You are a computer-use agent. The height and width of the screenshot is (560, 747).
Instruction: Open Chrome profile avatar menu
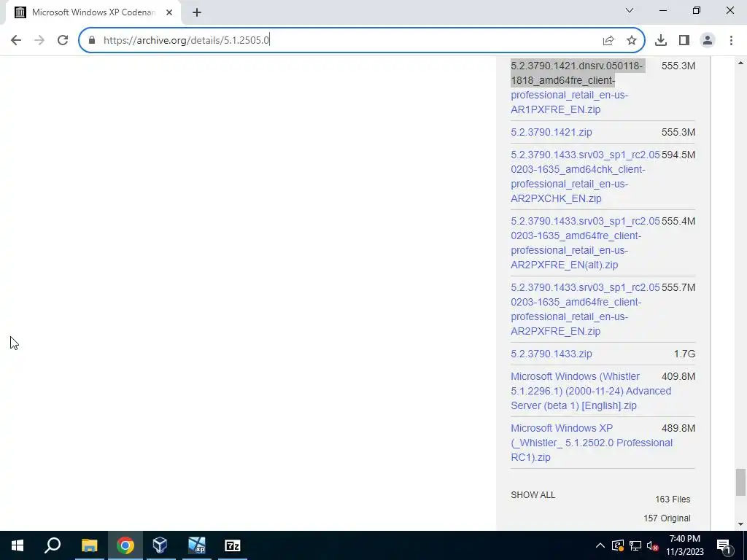[x=708, y=41]
